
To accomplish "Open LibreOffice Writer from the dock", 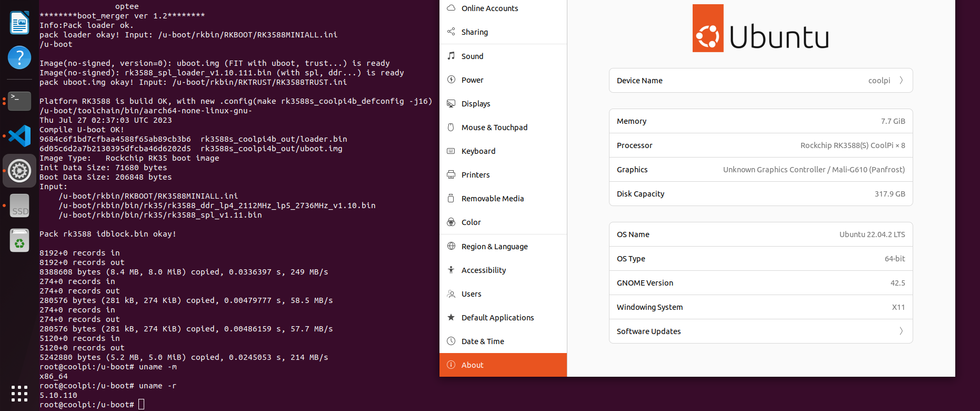I will [19, 23].
